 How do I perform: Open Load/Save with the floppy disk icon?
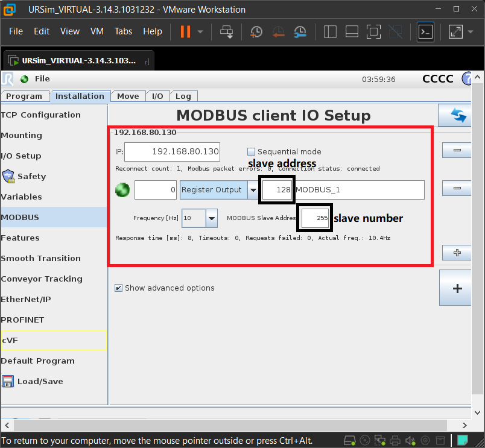54,381
